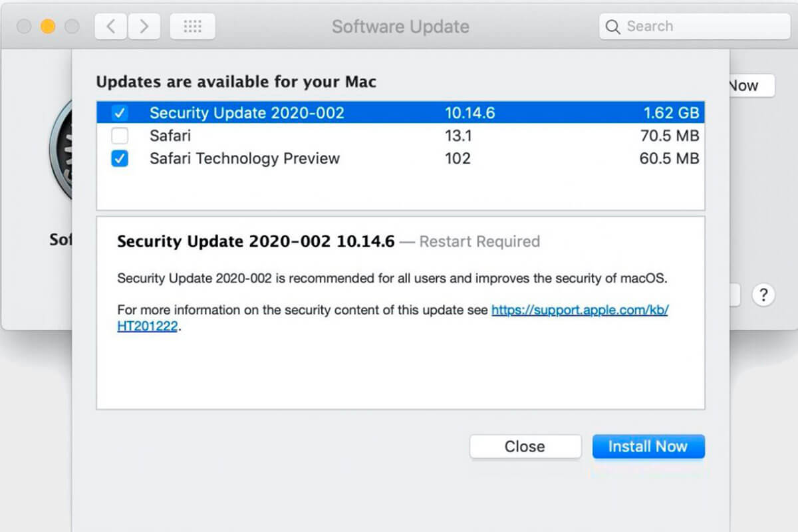Click the Install Now button

tap(648, 446)
